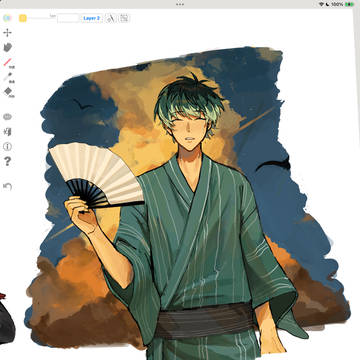Select the Move tool with four arrows

click(x=7, y=33)
